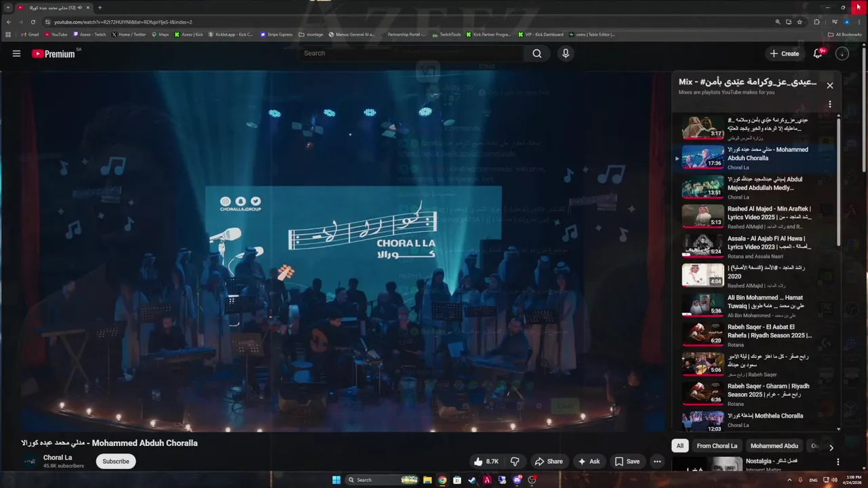
Task: Share the current video
Action: point(549,462)
